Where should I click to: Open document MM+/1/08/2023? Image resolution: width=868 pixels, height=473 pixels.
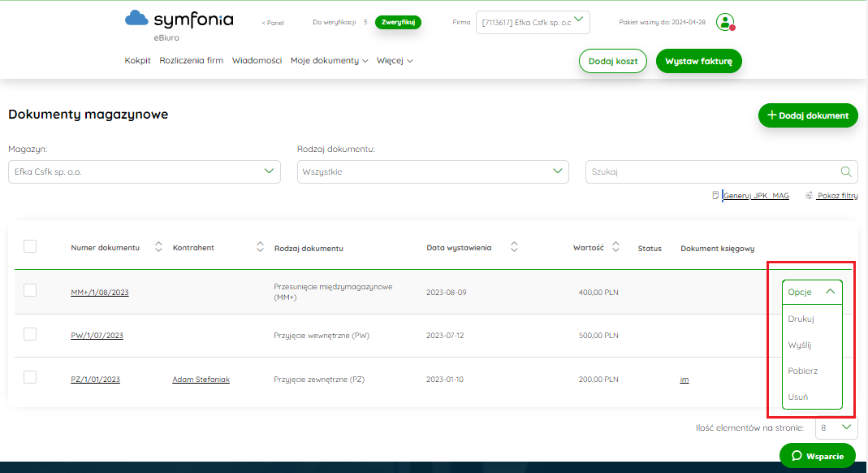[x=100, y=293]
